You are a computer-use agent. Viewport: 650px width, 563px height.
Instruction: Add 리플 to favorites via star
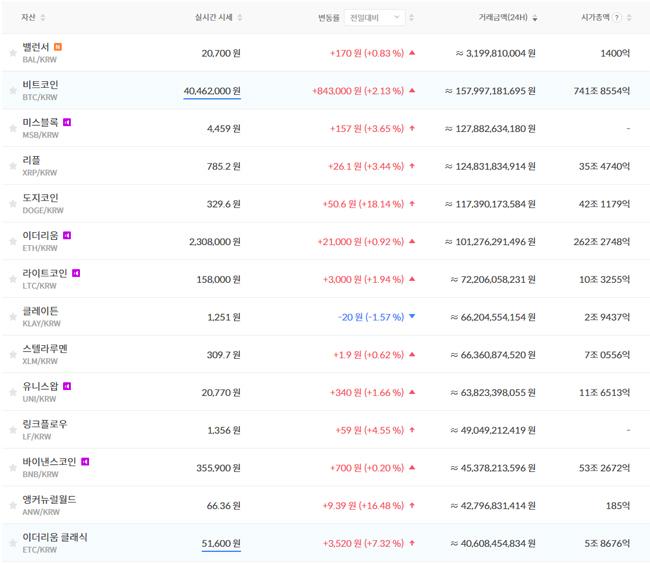click(x=12, y=165)
